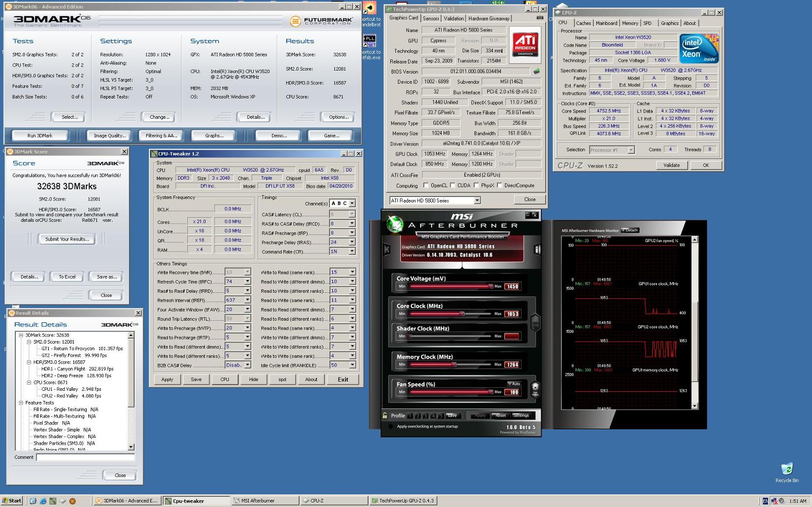Click the MSI Afterburner dragon logo
This screenshot has height=507, width=812.
tap(395, 224)
